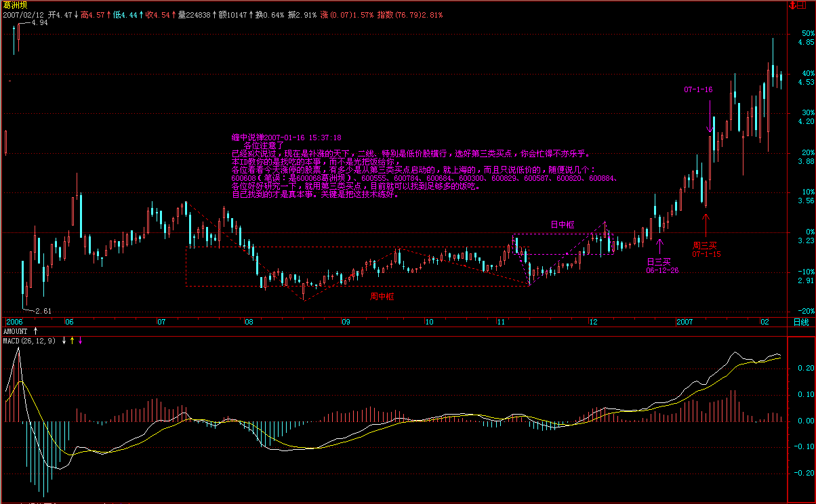The image size is (816, 504).
Task: Click the white down arrow after MACD parameters
Action: click(x=64, y=340)
